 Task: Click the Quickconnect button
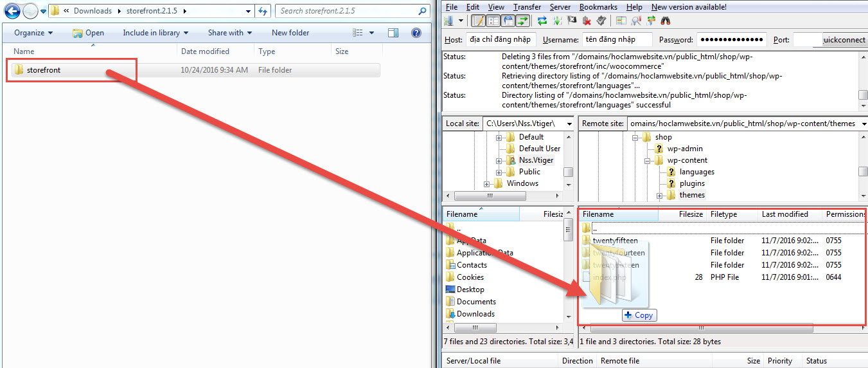tap(844, 40)
